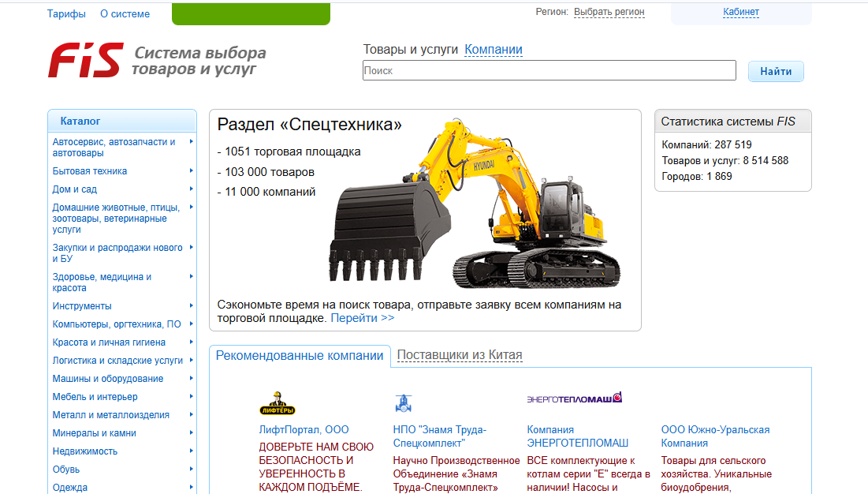Focus the Поиск search input field
Screen dimensions: 868x494
549,70
